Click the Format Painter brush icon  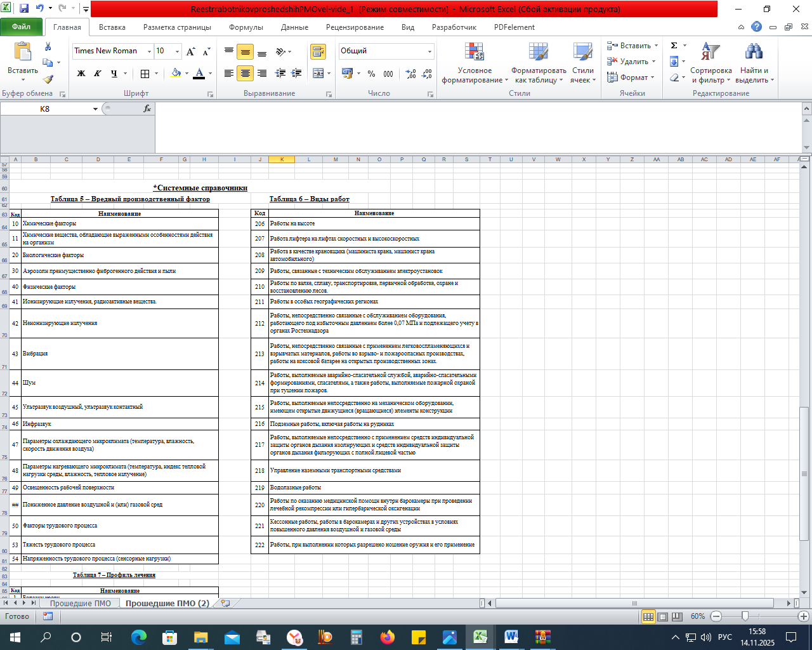[48, 79]
